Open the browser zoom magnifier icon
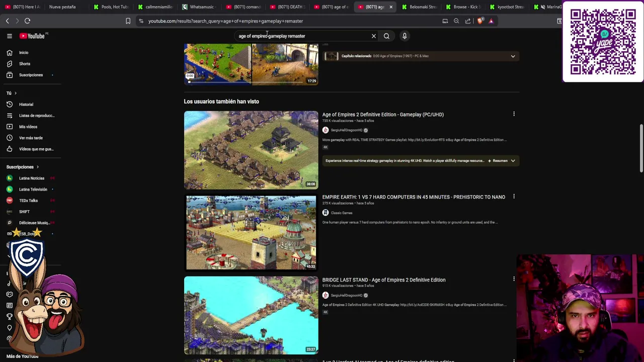Viewport: 644px width, 362px height. pos(456,21)
